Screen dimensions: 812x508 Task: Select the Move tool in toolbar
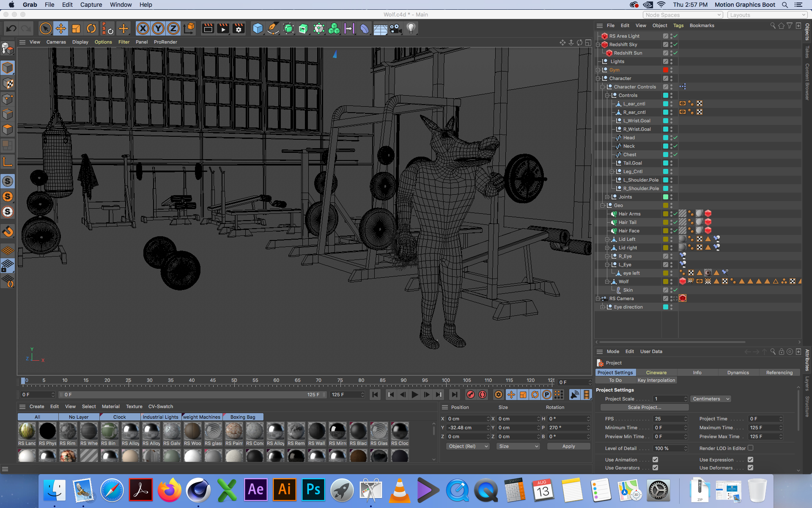click(x=61, y=29)
